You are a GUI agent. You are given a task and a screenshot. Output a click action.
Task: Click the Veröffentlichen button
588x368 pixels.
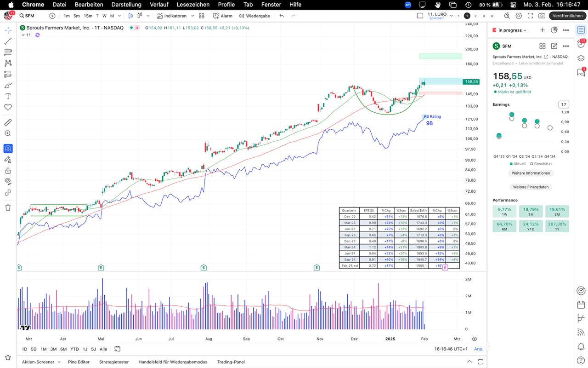click(567, 16)
